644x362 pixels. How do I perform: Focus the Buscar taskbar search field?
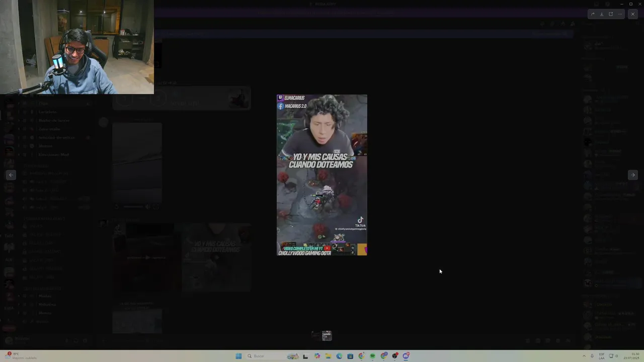tap(272, 356)
